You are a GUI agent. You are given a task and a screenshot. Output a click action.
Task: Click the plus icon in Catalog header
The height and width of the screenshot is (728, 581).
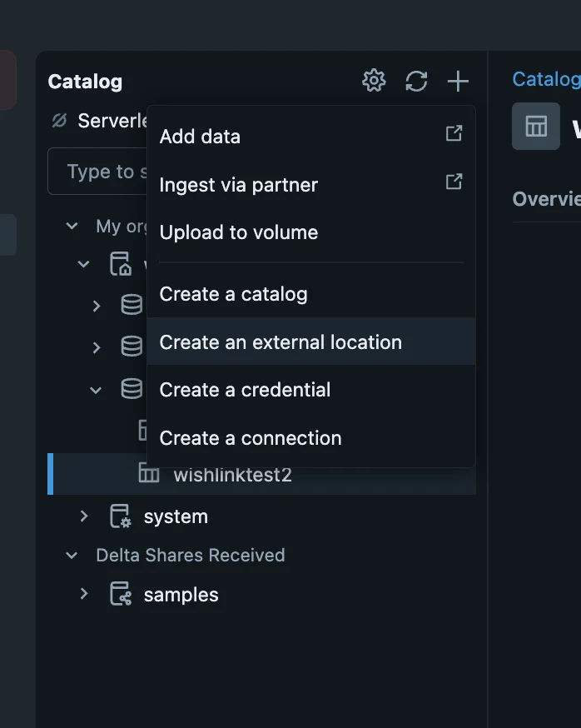click(458, 81)
